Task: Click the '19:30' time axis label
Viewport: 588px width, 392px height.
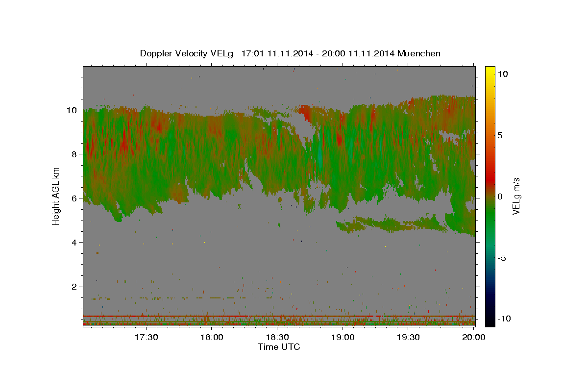Action: [x=409, y=338]
